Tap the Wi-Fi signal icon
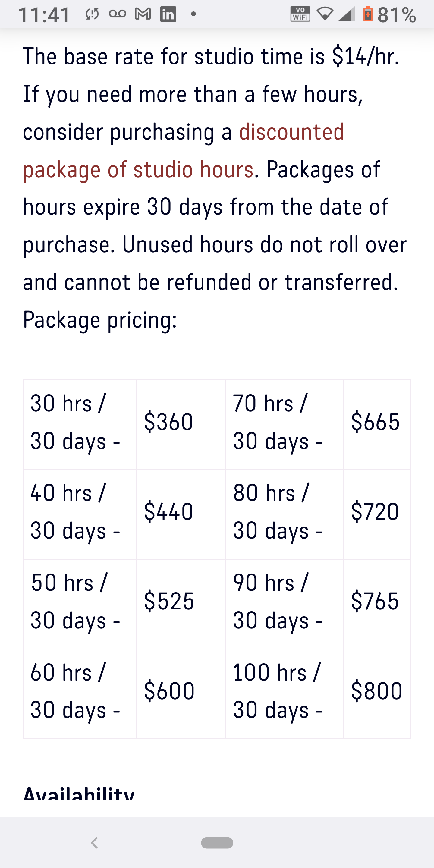The height and width of the screenshot is (868, 434). 325,14
